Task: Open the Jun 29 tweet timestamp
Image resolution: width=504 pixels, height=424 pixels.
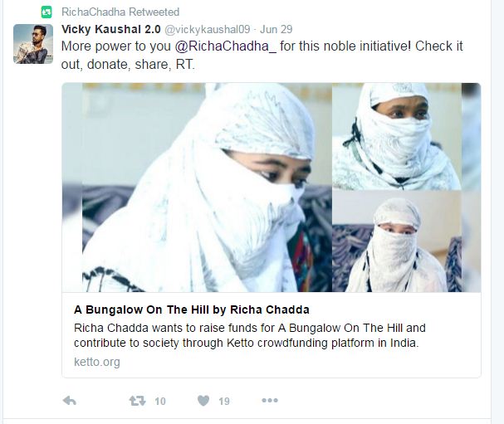Action: pyautogui.click(x=276, y=29)
